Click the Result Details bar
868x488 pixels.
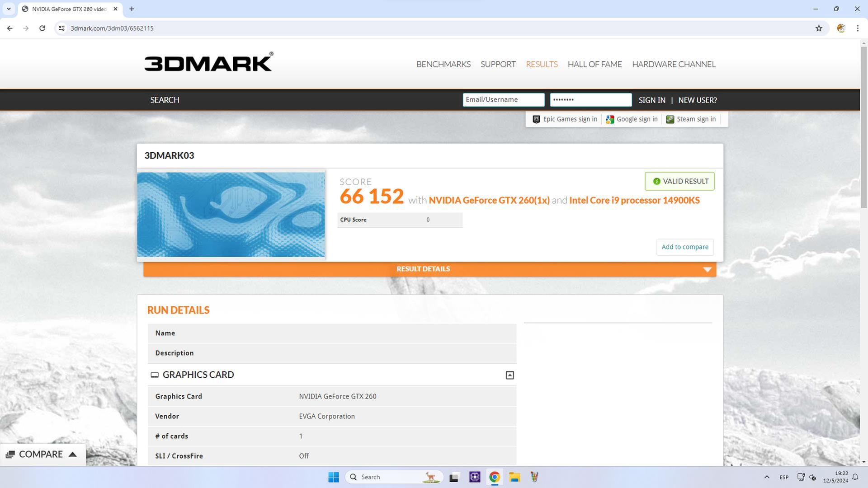[x=429, y=269]
